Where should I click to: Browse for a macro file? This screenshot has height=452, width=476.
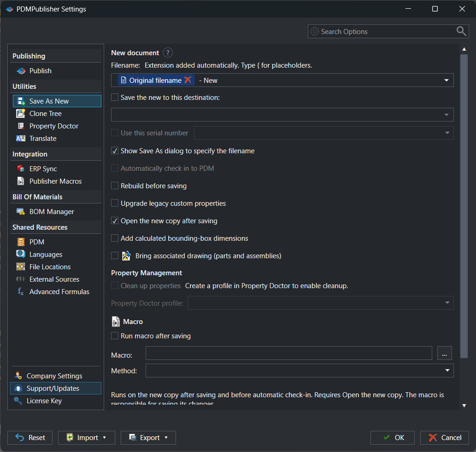point(444,353)
